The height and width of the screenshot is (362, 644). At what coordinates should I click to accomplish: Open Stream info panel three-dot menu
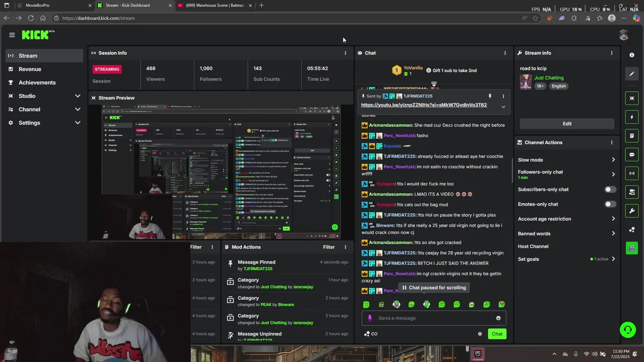pos(612,53)
